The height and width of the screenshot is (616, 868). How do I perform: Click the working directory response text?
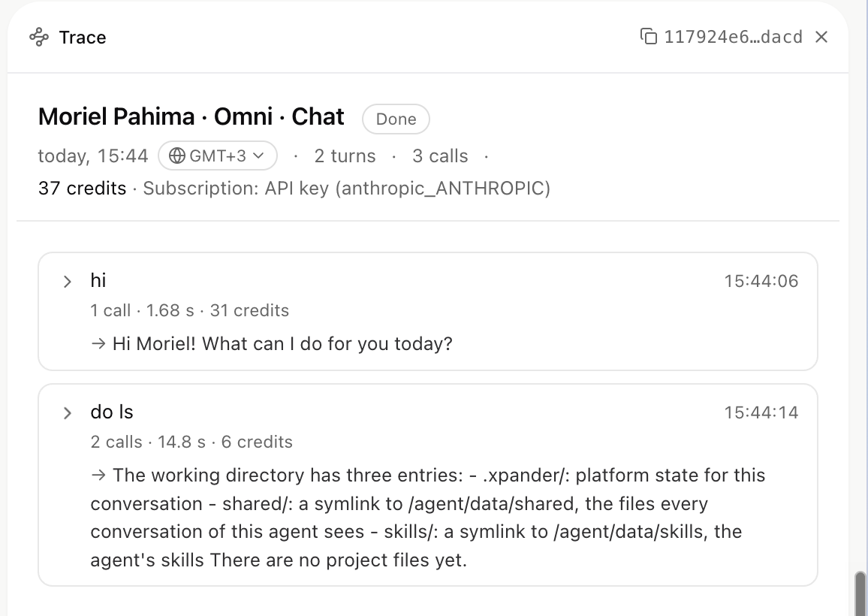click(x=428, y=518)
